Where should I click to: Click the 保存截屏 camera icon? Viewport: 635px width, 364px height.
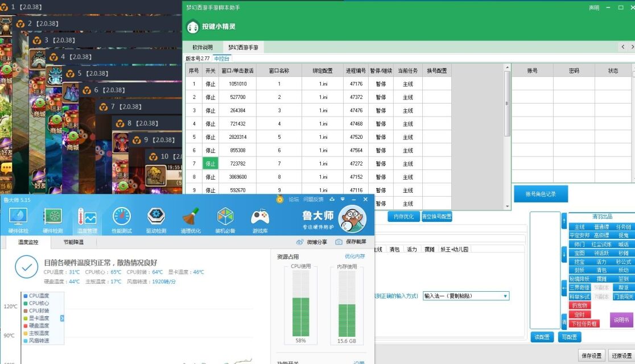tap(339, 242)
